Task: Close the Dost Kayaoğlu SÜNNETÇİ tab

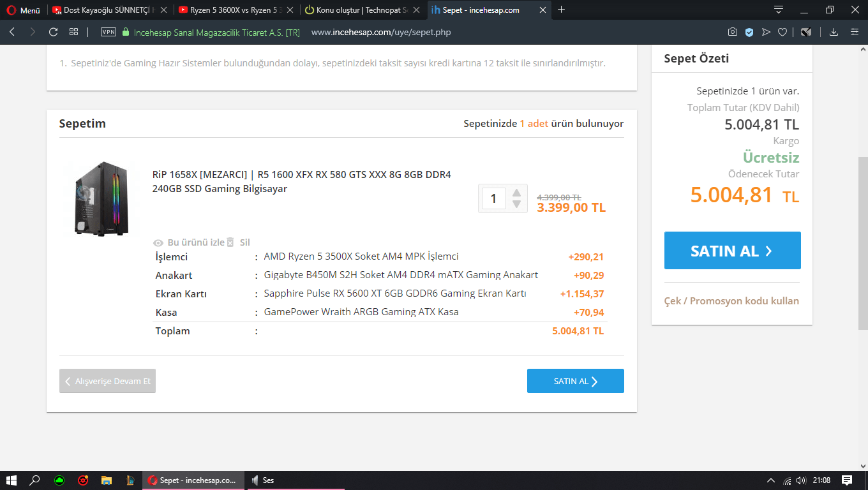Action: (164, 10)
